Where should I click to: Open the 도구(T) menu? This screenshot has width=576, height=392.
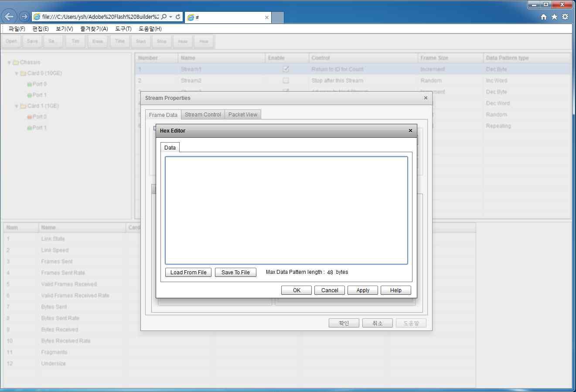(123, 29)
